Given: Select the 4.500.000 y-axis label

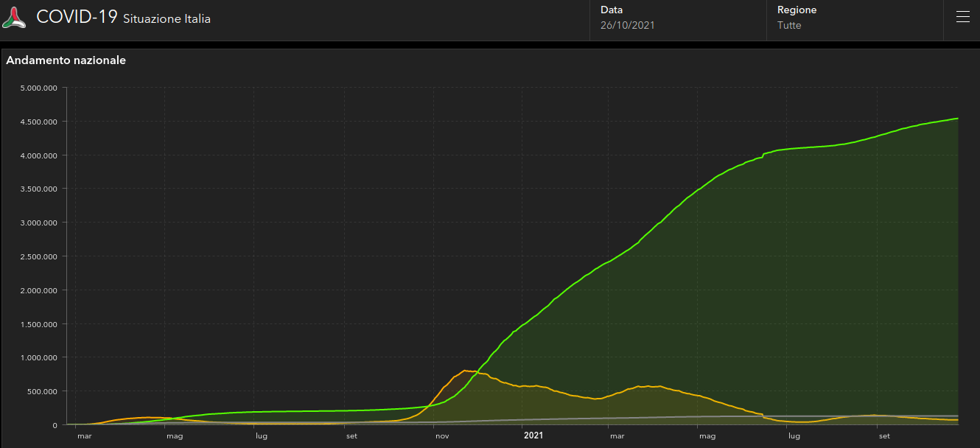Looking at the screenshot, I should (x=40, y=122).
